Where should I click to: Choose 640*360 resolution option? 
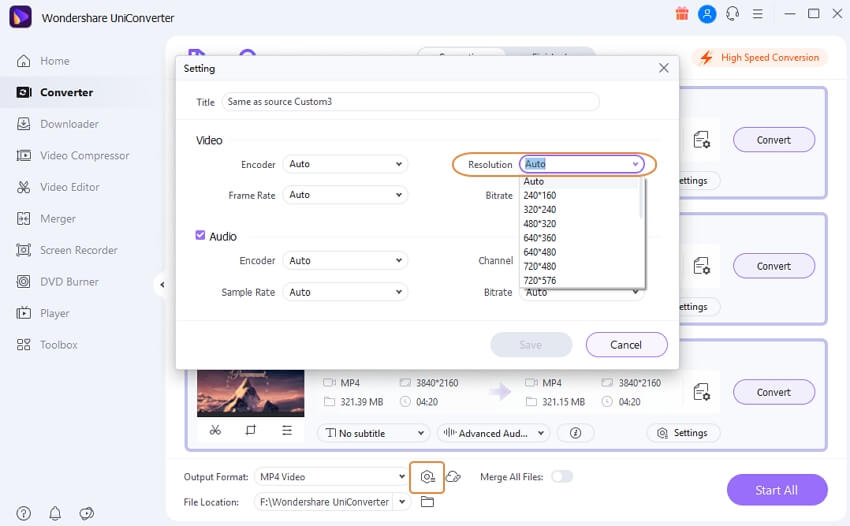click(x=579, y=238)
